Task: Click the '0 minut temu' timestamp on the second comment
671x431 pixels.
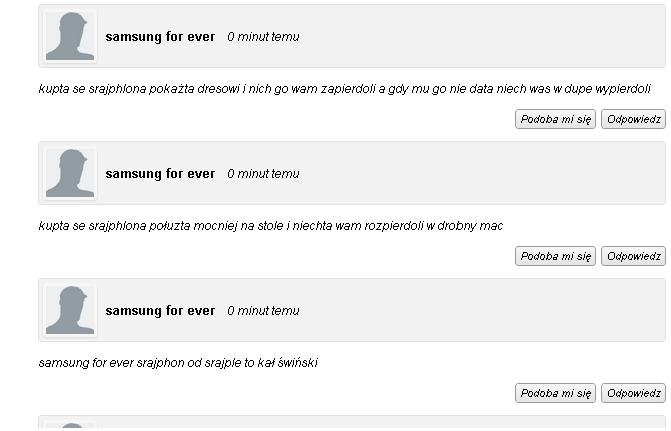Action: [263, 174]
